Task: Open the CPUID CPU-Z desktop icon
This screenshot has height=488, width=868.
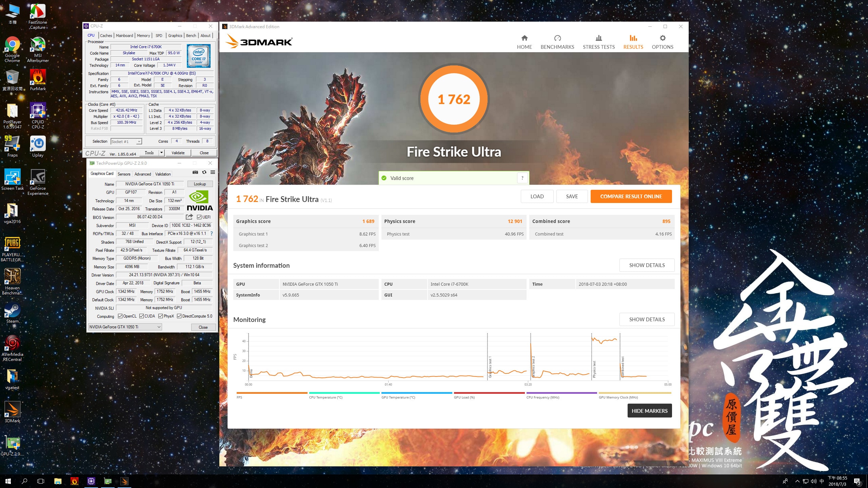Action: [38, 116]
